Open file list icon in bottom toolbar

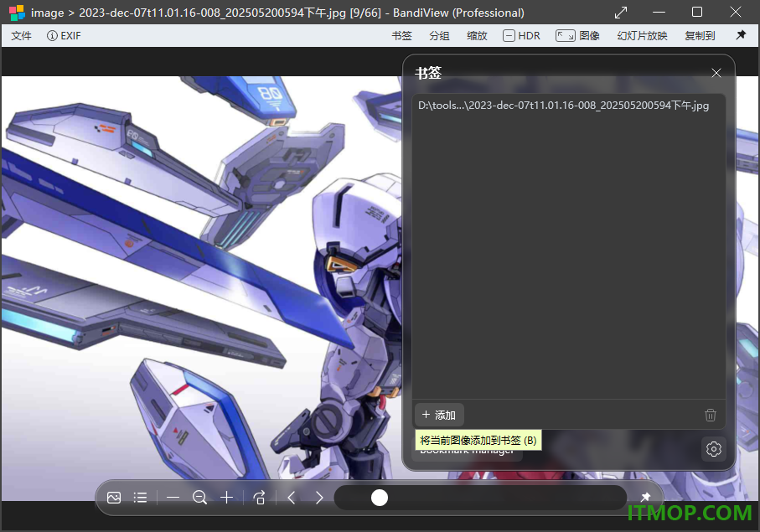141,498
